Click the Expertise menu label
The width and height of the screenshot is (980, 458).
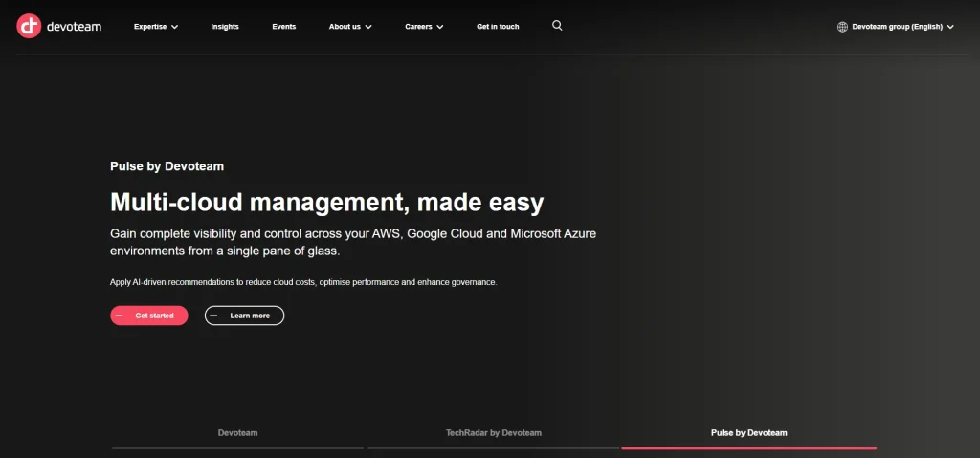click(x=150, y=27)
